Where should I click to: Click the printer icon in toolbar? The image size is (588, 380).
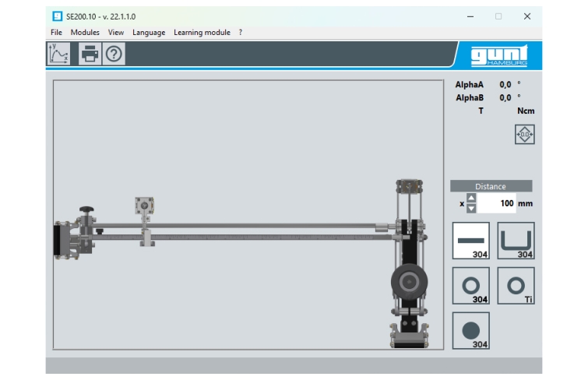click(90, 54)
